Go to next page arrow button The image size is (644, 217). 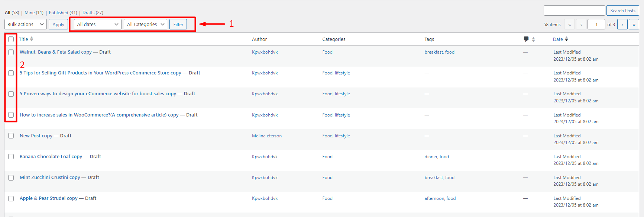coord(622,25)
